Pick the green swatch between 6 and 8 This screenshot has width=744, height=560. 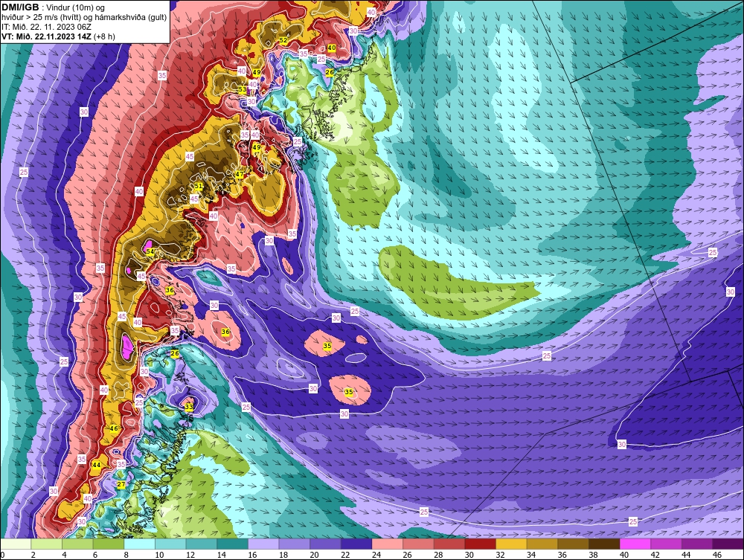point(109,544)
